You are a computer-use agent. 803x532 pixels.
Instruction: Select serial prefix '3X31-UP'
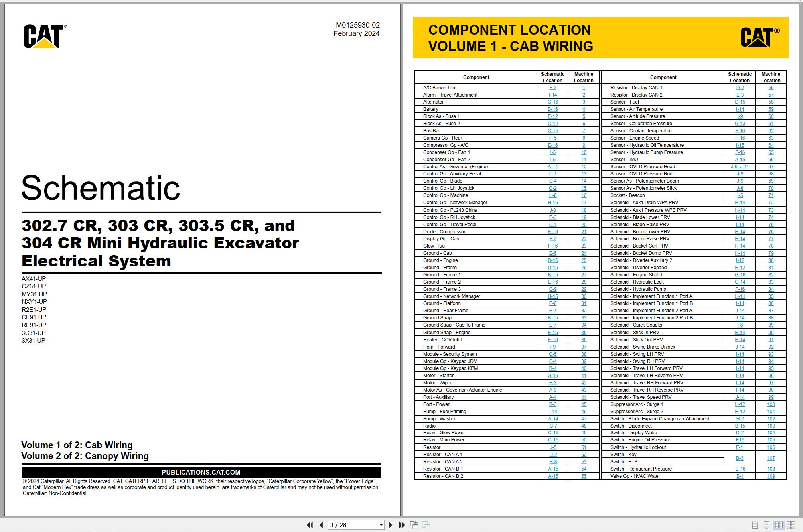pos(34,341)
